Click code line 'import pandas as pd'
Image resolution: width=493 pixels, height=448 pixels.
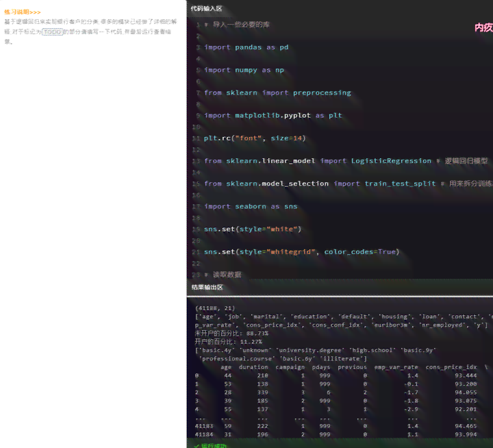click(246, 47)
